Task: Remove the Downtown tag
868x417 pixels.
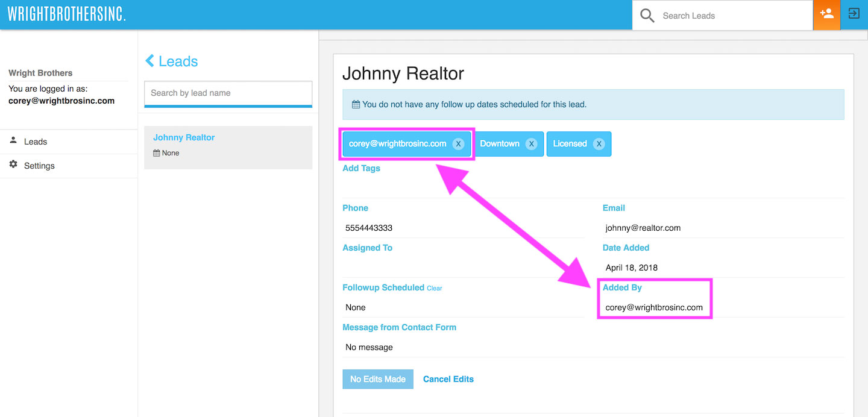Action: tap(531, 144)
